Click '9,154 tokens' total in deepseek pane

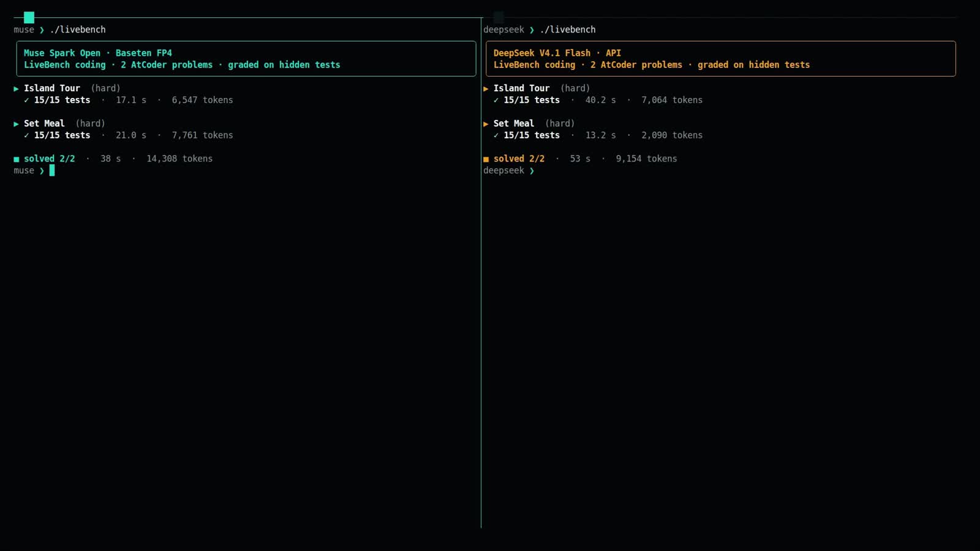(646, 159)
